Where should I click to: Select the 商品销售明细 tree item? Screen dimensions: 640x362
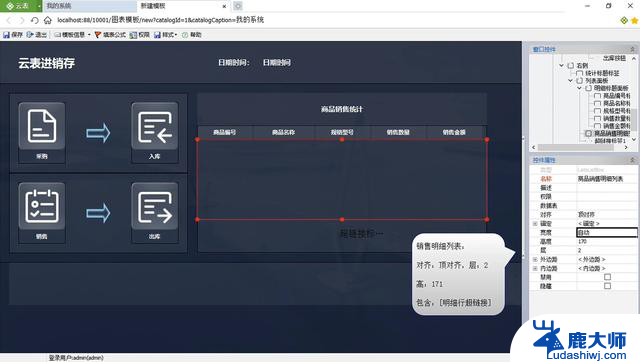pyautogui.click(x=612, y=133)
